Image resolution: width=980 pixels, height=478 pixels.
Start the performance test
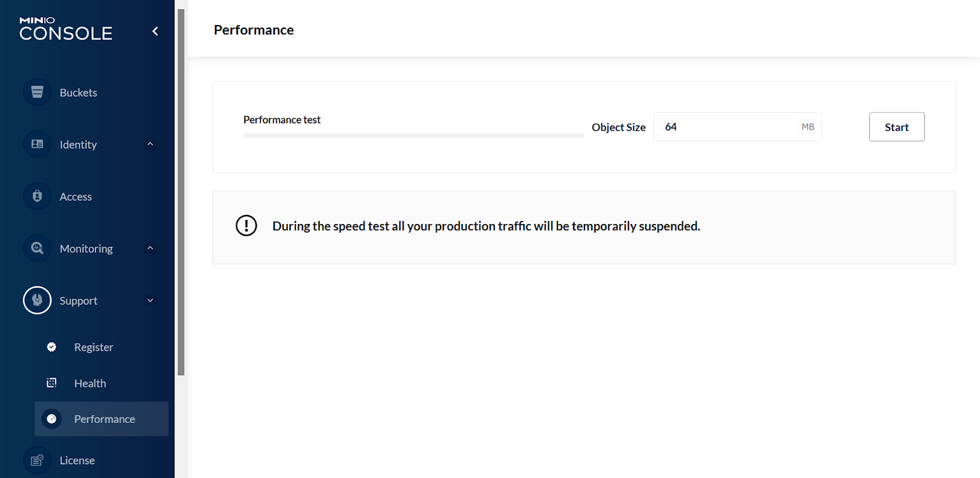(x=896, y=127)
